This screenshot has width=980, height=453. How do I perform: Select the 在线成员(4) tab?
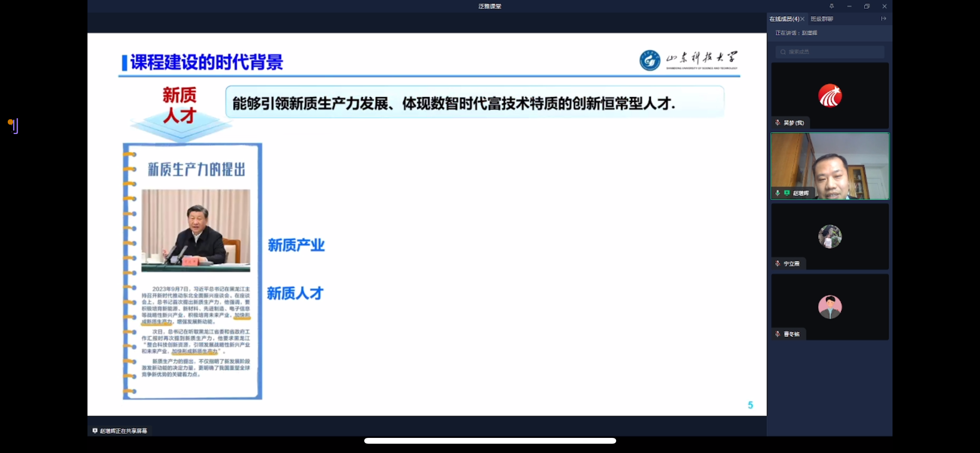coord(784,19)
